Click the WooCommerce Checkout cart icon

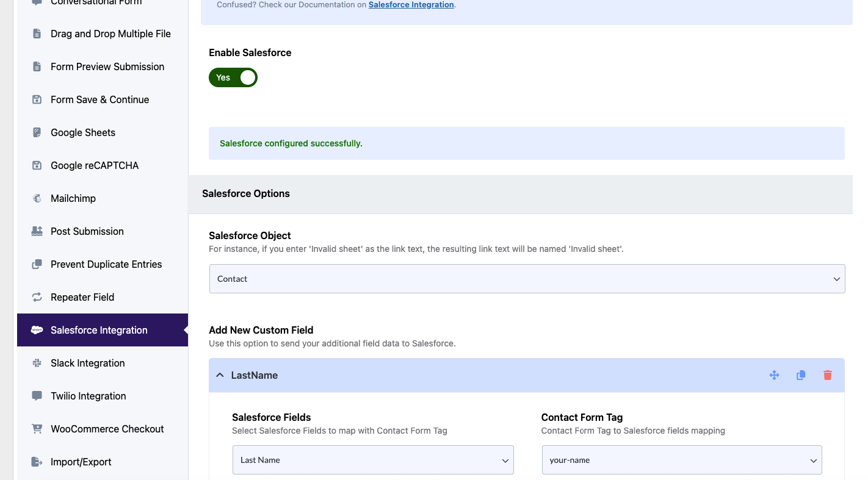pos(37,429)
